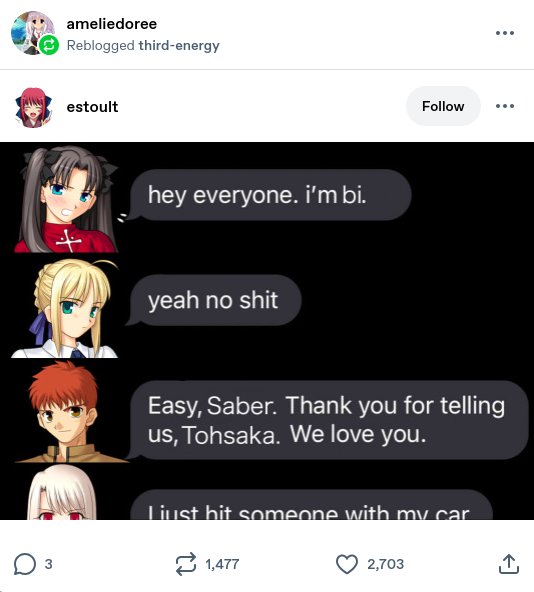The width and height of the screenshot is (534, 592).
Task: Click estoult's red-haired avatar
Action: (x=33, y=107)
